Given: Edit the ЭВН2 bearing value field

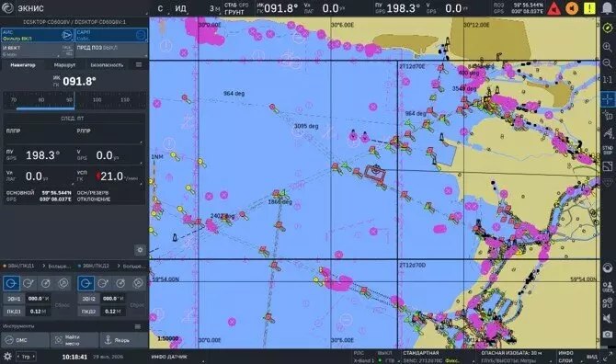Looking at the screenshot, I should point(113,299).
